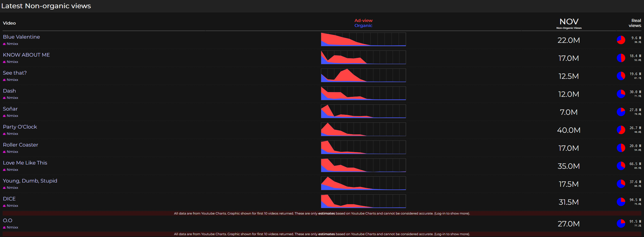Open the Party O'Clock video link
Screen dimensions: 644x237
point(20,127)
